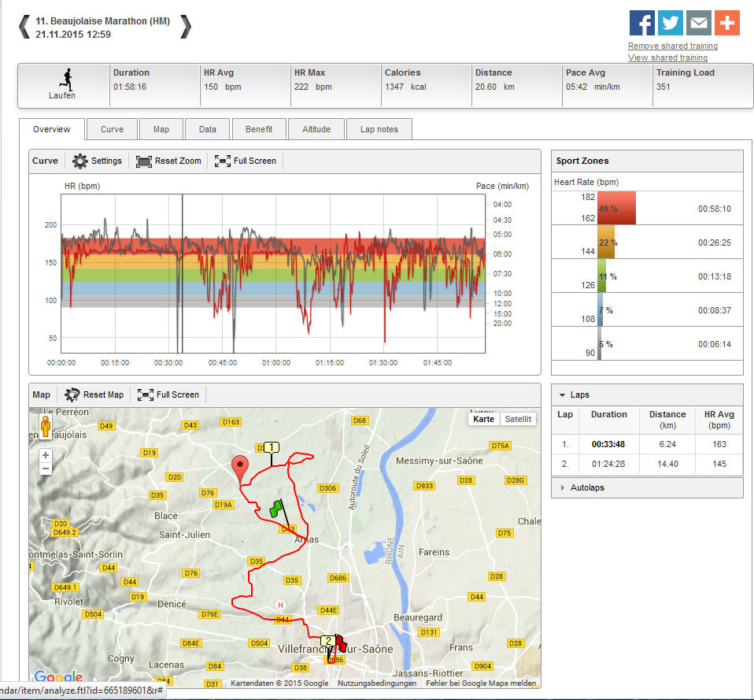
Task: Switch map to Satellit view
Action: click(x=518, y=419)
